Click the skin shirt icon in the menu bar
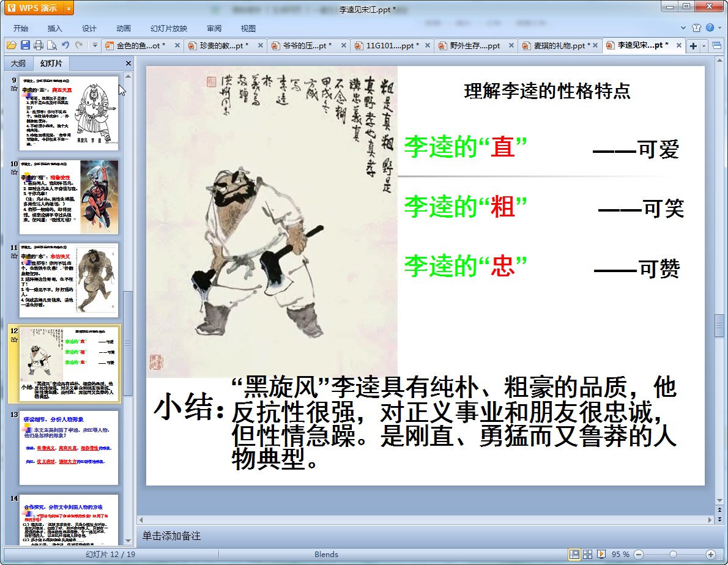Viewport: 728px width, 565px height. coord(696,28)
